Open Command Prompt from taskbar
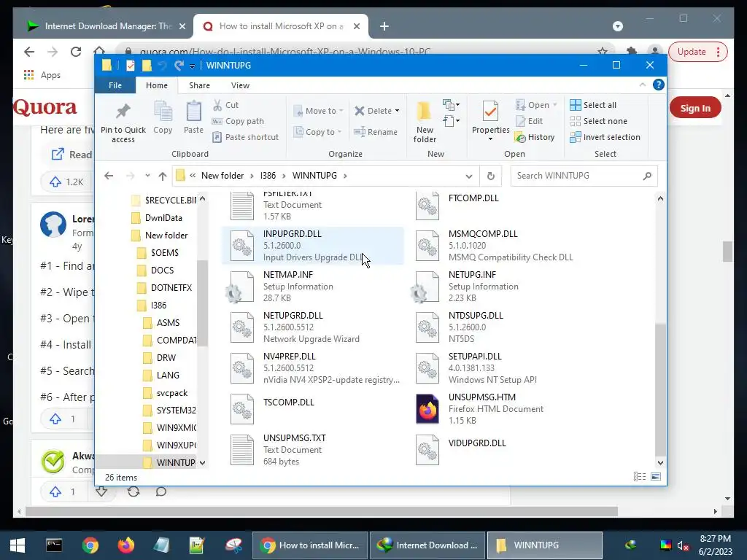 coord(54,545)
